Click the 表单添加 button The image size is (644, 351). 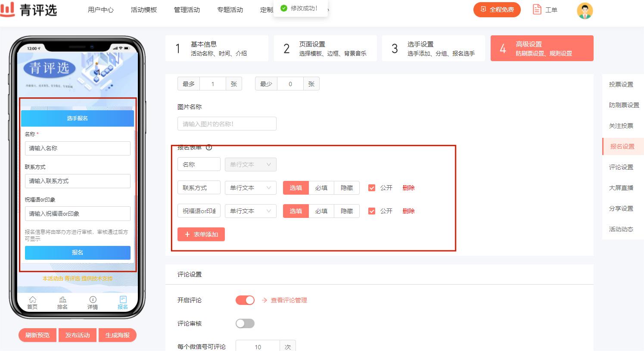(x=201, y=234)
